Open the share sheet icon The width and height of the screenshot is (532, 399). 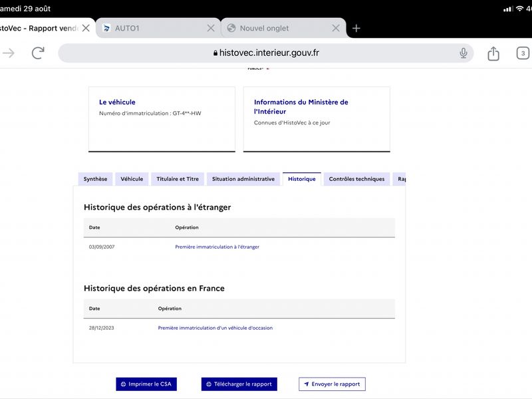[x=493, y=53]
